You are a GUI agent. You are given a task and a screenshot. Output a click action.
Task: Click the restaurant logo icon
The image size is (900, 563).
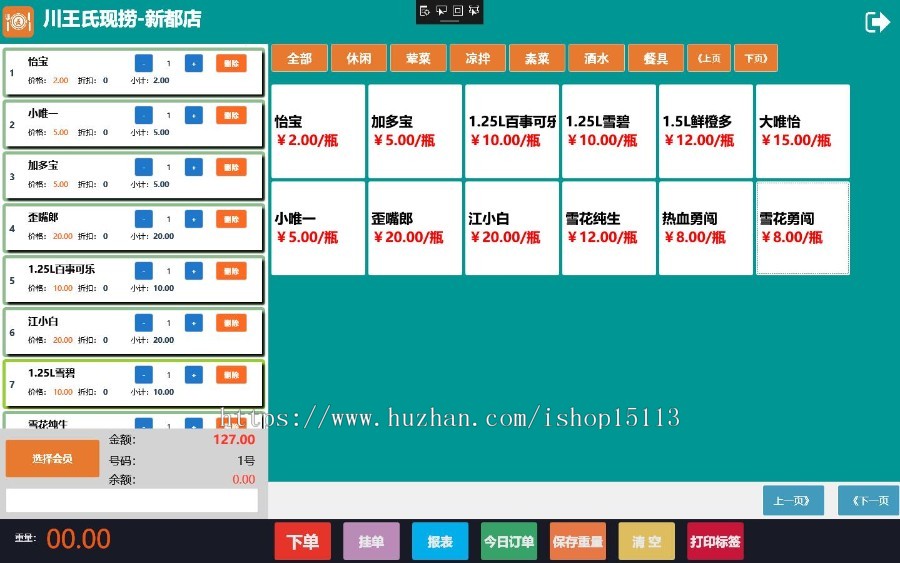(x=18, y=22)
